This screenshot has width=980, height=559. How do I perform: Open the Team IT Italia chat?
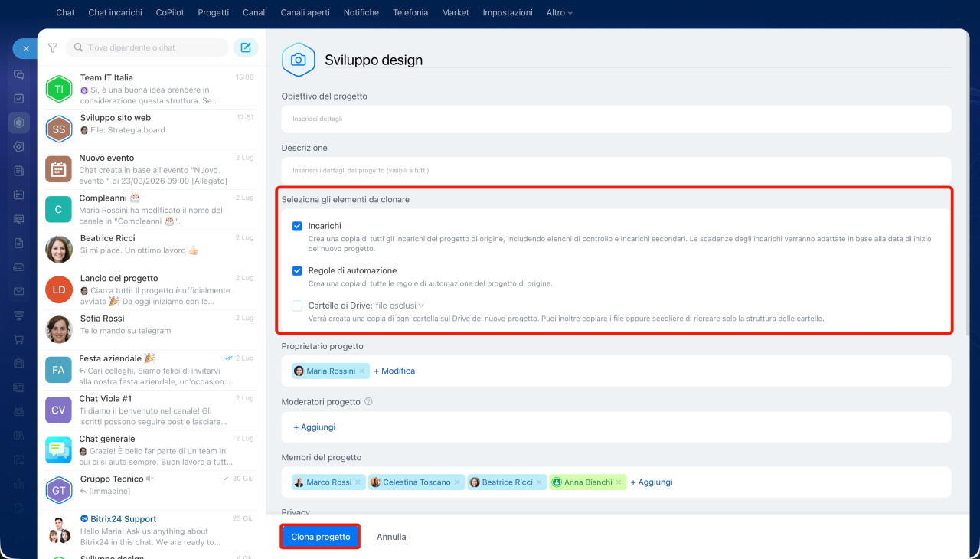(152, 89)
